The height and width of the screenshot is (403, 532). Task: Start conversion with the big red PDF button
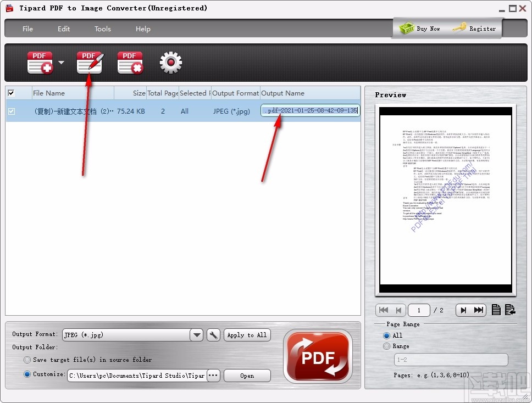click(x=318, y=357)
